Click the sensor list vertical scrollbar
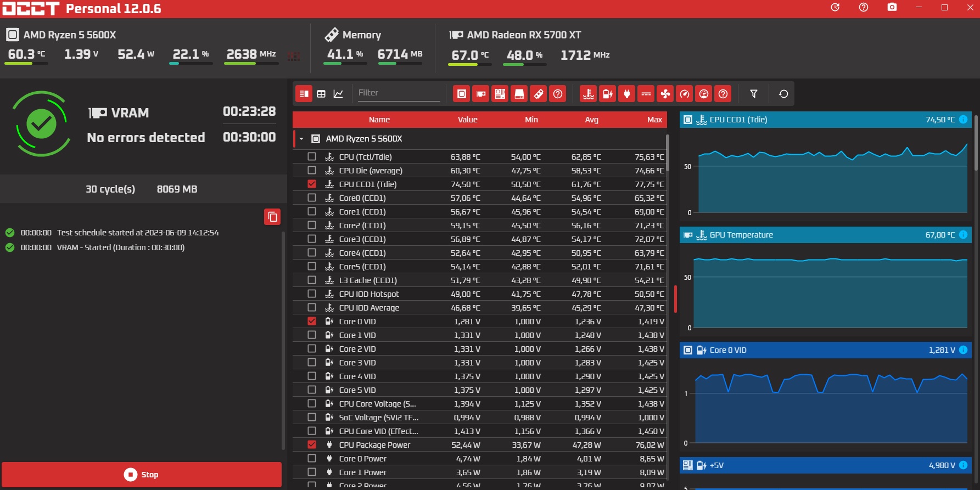980x490 pixels. coord(667,154)
